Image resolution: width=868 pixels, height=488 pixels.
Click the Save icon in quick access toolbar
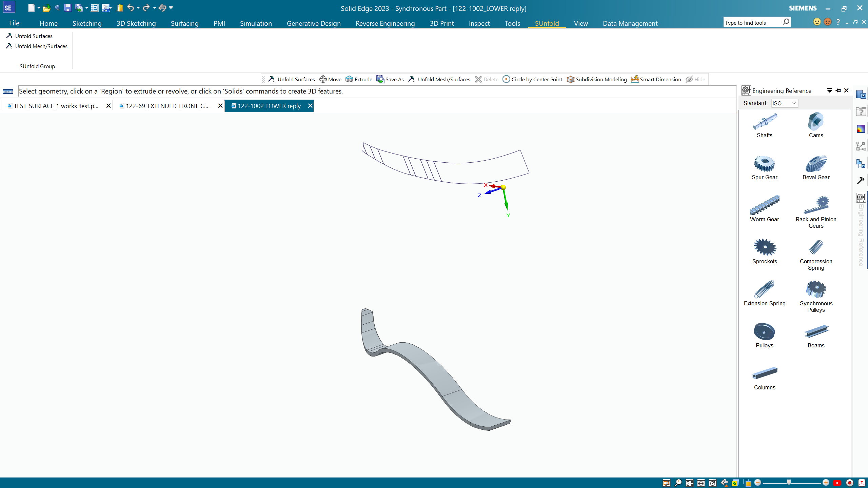[67, 8]
